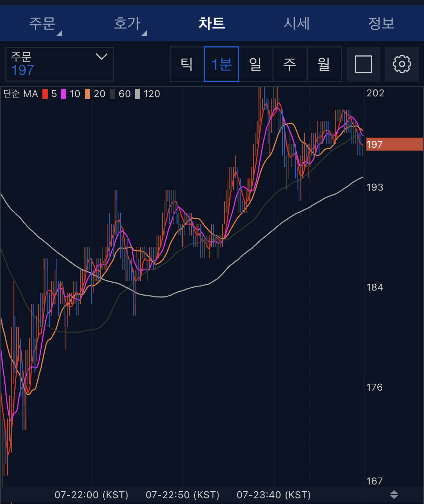The width and height of the screenshot is (424, 504).
Task: Switch chart to 주 weekly interval
Action: 290,64
